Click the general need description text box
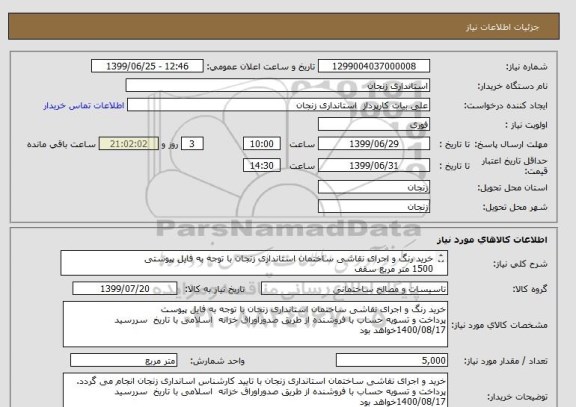 [254, 263]
